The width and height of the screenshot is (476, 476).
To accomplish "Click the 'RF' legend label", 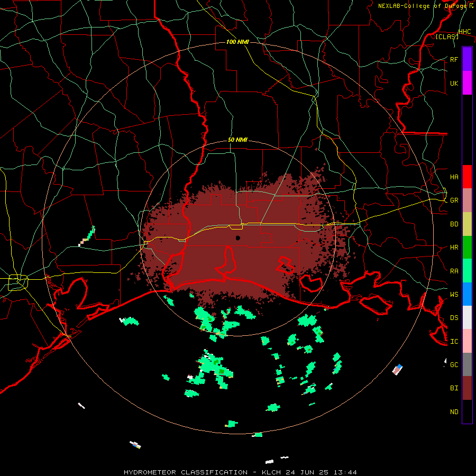I will 454,59.
